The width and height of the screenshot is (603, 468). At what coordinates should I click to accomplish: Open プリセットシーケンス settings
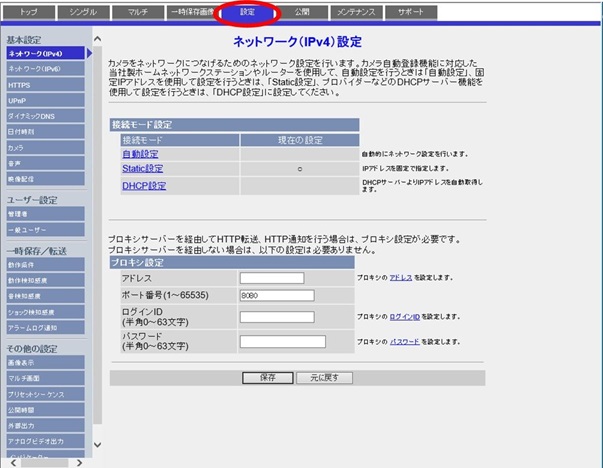45,394
